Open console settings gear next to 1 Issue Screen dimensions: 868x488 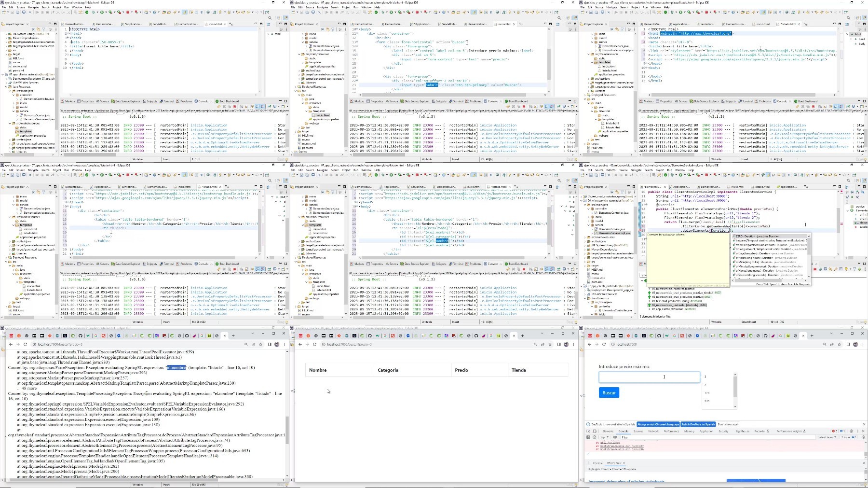coord(863,437)
